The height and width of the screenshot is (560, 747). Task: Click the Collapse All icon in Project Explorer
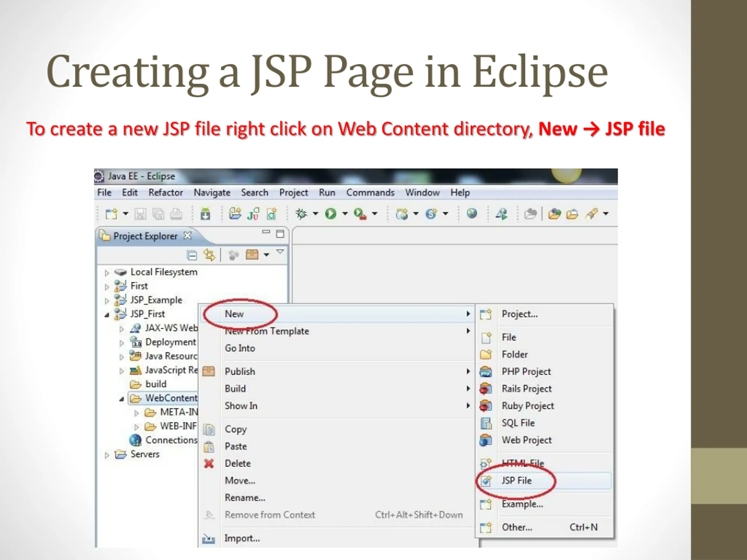192,255
